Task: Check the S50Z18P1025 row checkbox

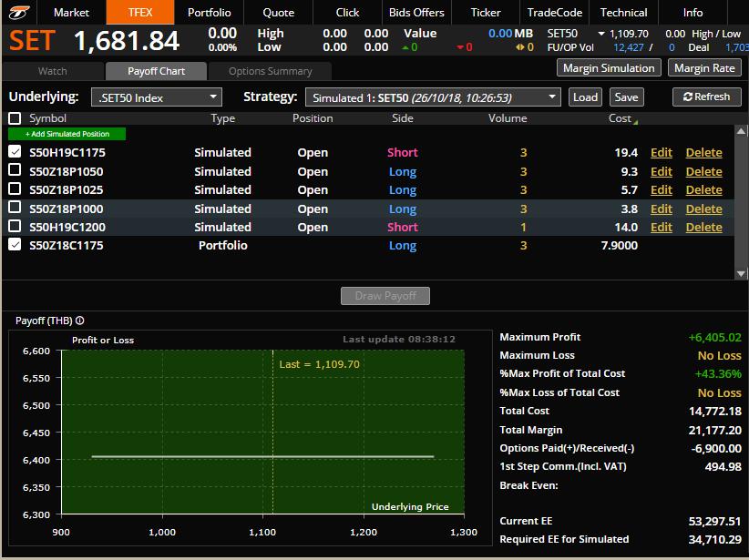Action: (x=15, y=188)
